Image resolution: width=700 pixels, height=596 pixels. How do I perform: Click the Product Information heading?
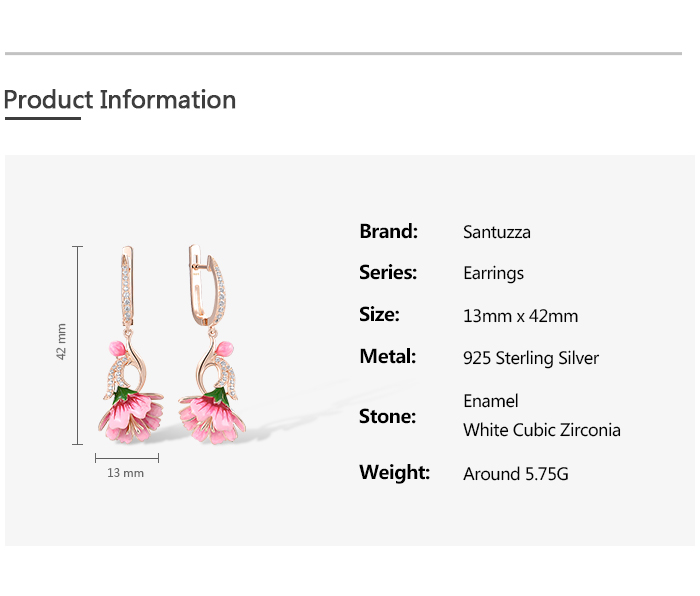pyautogui.click(x=120, y=100)
